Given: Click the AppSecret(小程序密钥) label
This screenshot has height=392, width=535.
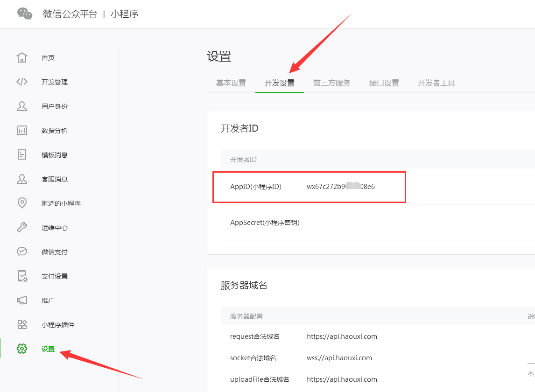Looking at the screenshot, I should pyautogui.click(x=265, y=223).
